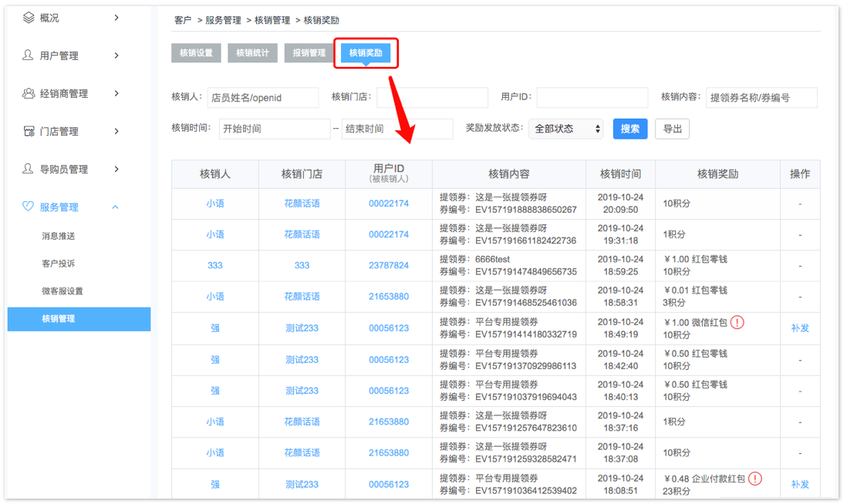Click 服务管理 in the breadcrumb
Screen dimensions: 847x504
(223, 21)
